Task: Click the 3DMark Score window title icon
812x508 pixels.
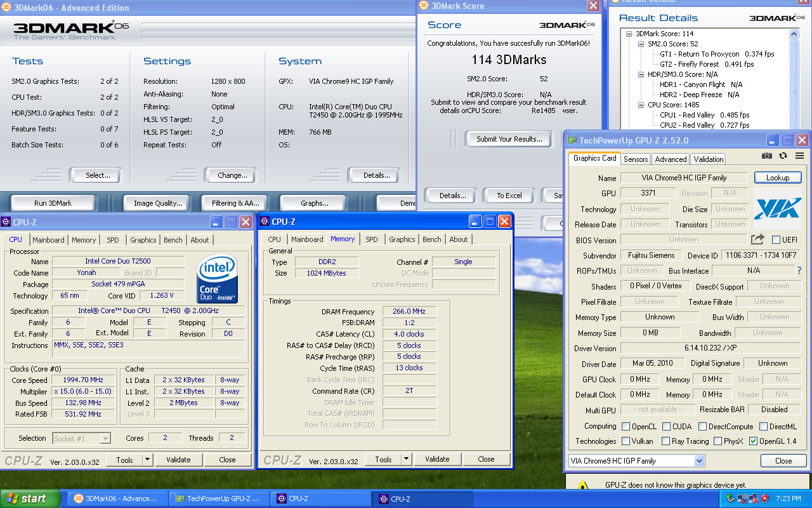Action: [424, 6]
